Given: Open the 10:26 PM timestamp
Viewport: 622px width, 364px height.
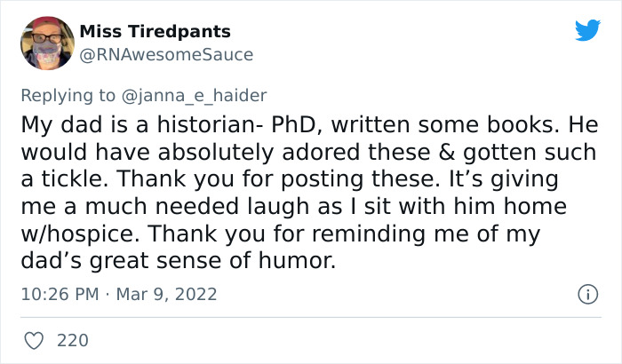Looking at the screenshot, I should coord(60,294).
